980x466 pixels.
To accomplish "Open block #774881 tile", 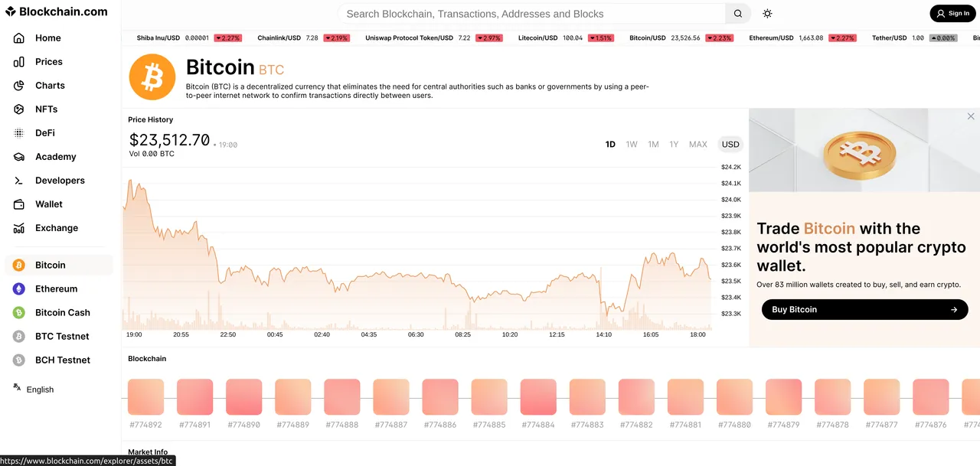I will coord(685,397).
